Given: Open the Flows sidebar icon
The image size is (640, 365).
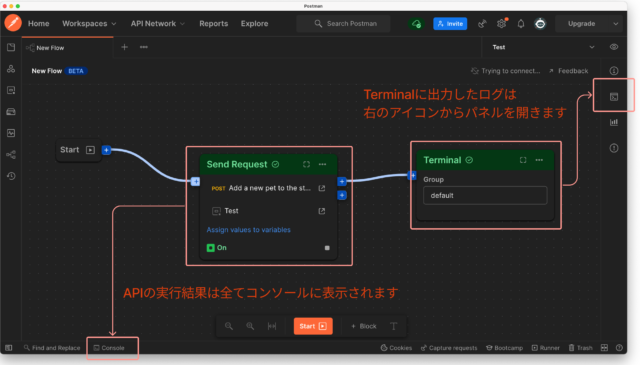Looking at the screenshot, I should coord(11,155).
